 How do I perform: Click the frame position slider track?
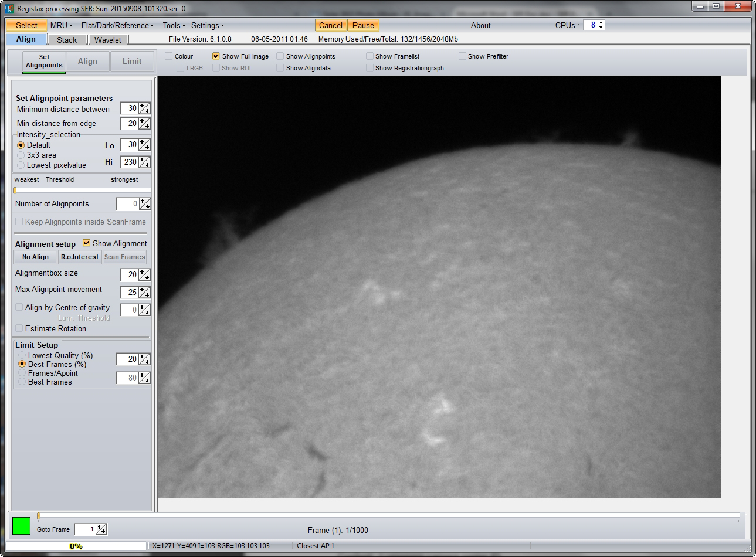tap(388, 515)
